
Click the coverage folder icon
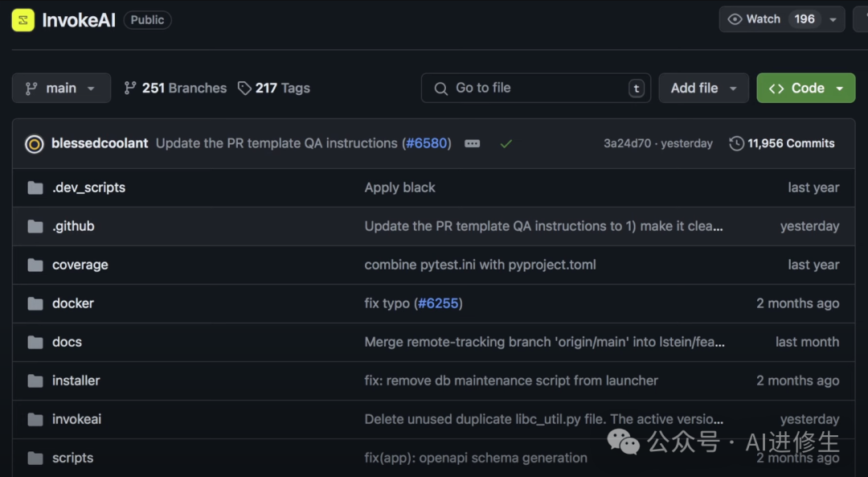tap(35, 265)
